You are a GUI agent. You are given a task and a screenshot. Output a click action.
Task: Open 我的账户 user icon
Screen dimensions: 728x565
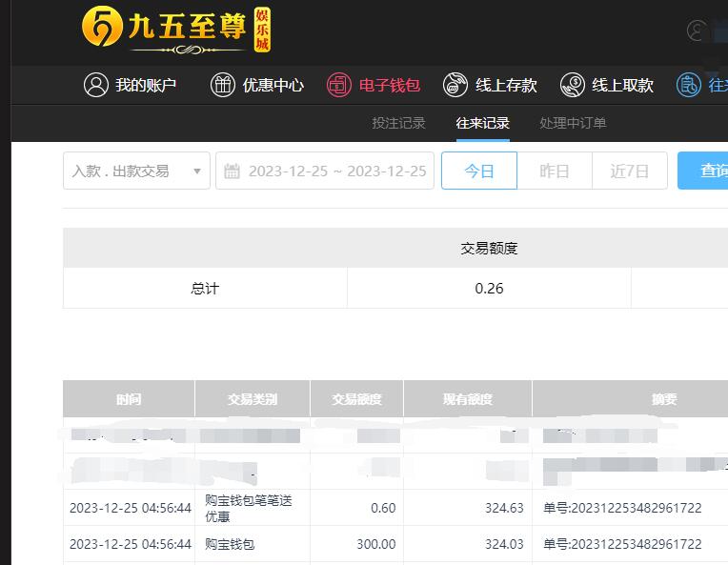[x=96, y=85]
